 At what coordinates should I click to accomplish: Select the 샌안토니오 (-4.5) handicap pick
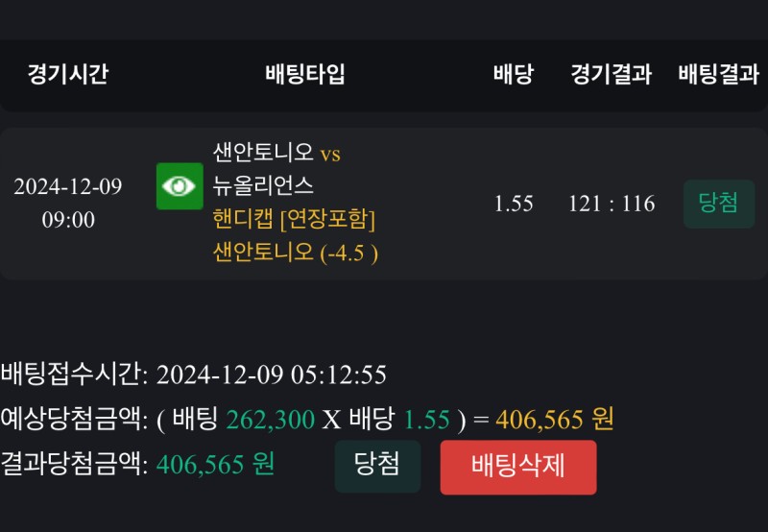(295, 253)
